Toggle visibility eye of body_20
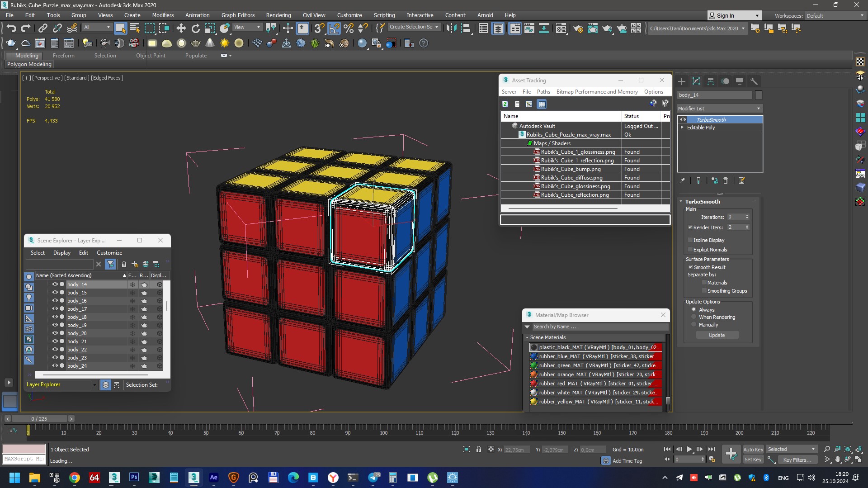 coord(55,333)
